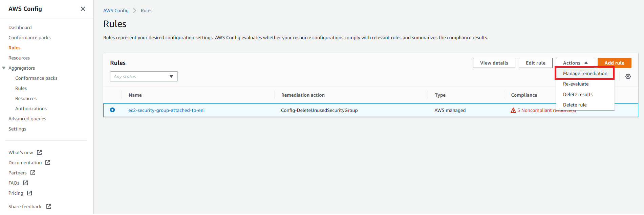Click the Rules breadcrumb text
Image resolution: width=644 pixels, height=215 pixels.
(147, 10)
